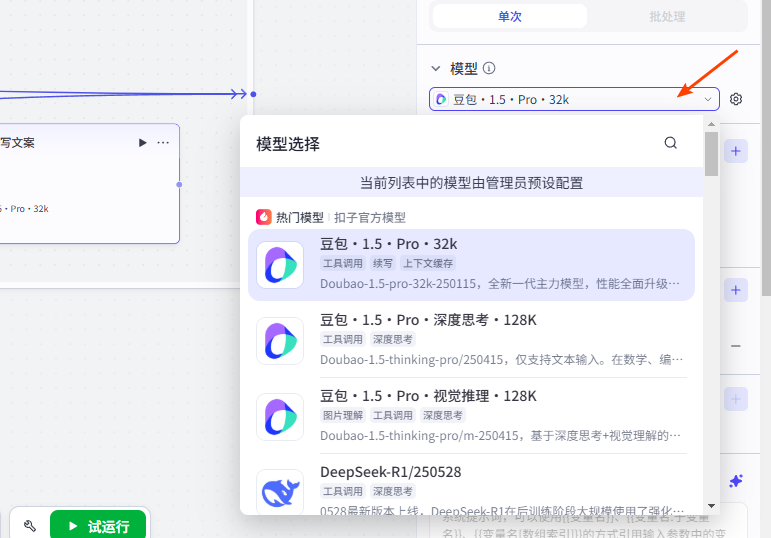Click the 图片理解 tag
Viewport: 771px width, 538px height.
point(343,416)
